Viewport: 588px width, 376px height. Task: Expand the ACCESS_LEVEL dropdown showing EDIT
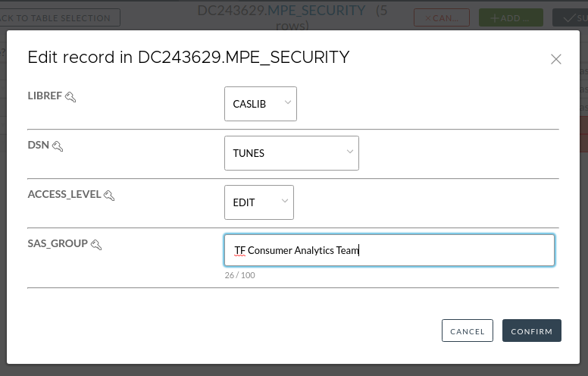coord(258,202)
